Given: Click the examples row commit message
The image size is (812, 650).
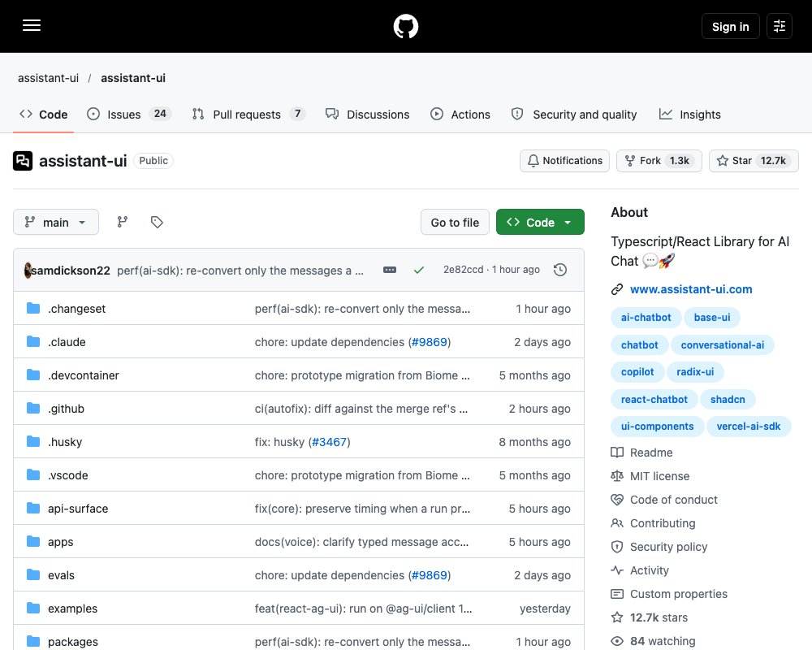Looking at the screenshot, I should click(363, 609).
